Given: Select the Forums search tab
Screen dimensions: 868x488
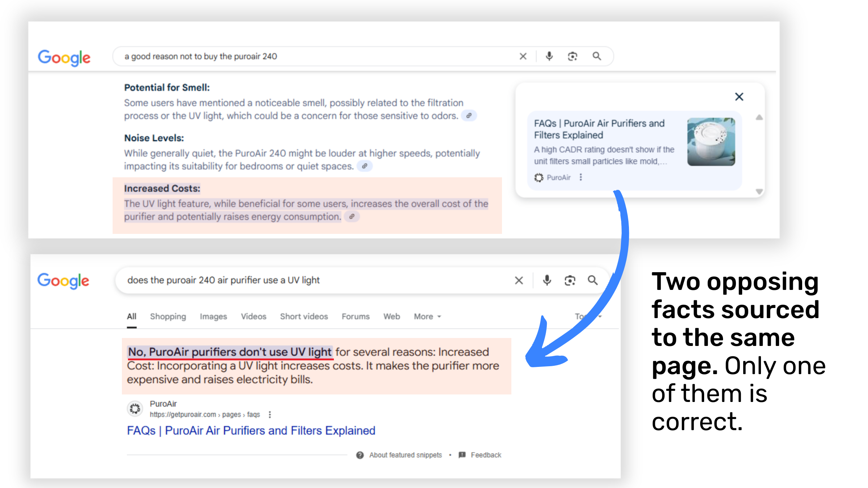Looking at the screenshot, I should point(356,316).
